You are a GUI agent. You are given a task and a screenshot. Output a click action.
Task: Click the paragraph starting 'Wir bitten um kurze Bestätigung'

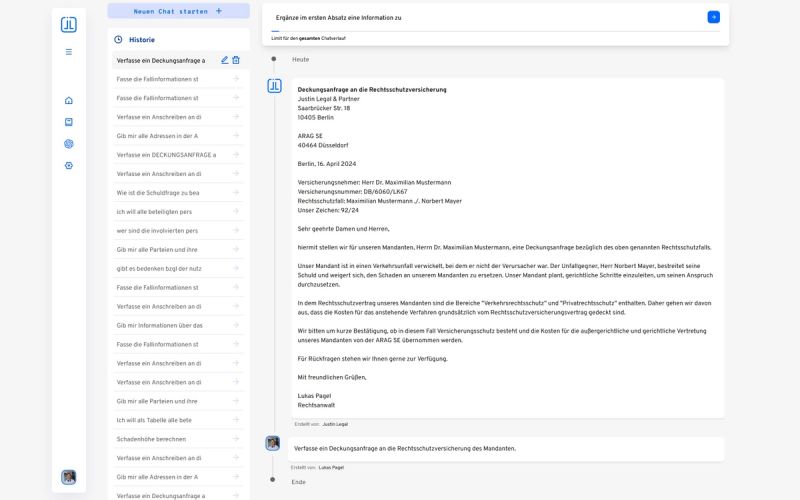coord(502,335)
